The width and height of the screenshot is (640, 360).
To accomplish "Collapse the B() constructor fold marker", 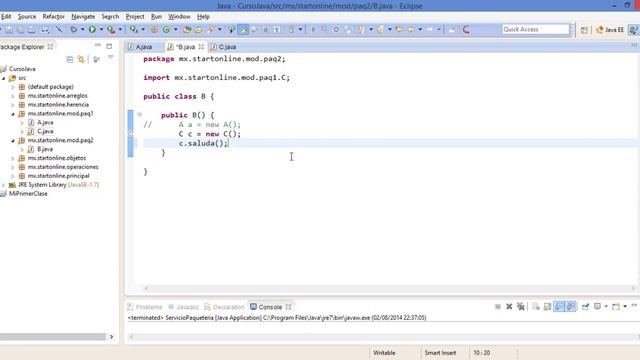I will [139, 115].
